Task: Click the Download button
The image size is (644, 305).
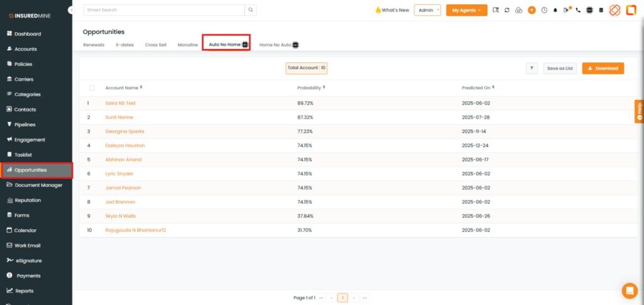Action: point(602,68)
